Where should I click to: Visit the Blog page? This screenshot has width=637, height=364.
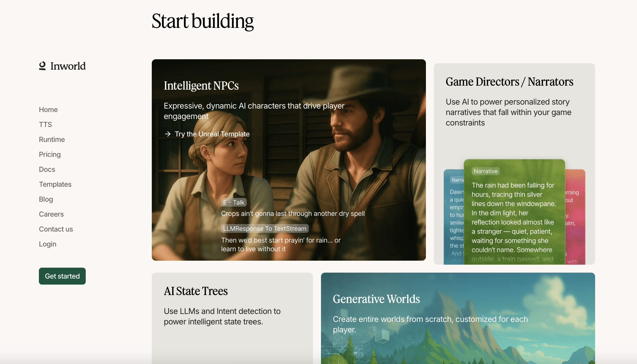[x=46, y=199]
